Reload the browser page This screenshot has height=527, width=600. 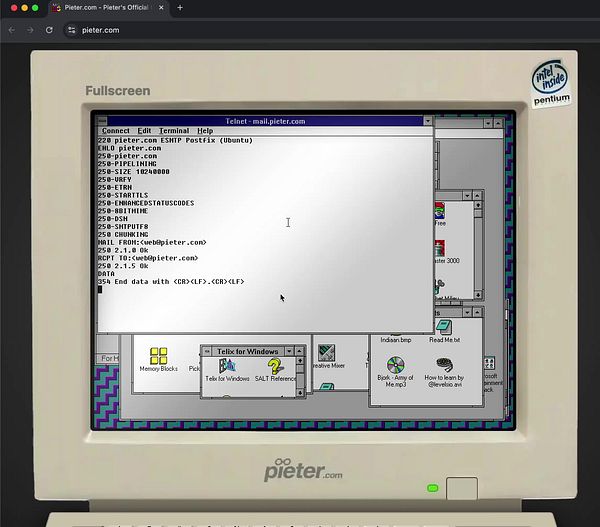tap(49, 30)
